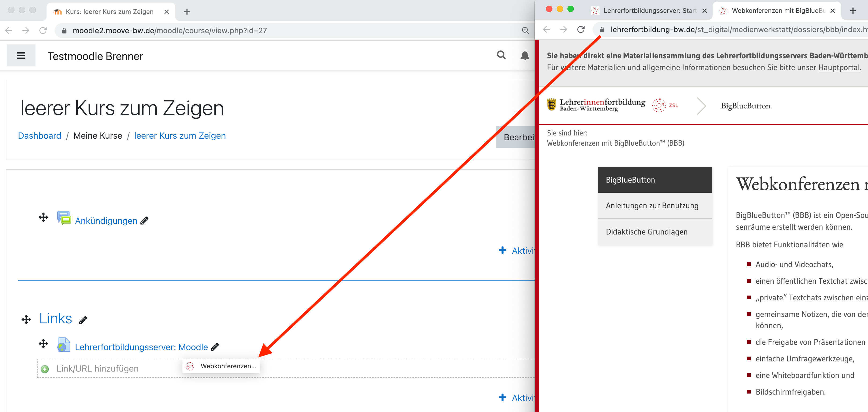Open the notifications bell
Screen dimensions: 868x412
point(524,55)
